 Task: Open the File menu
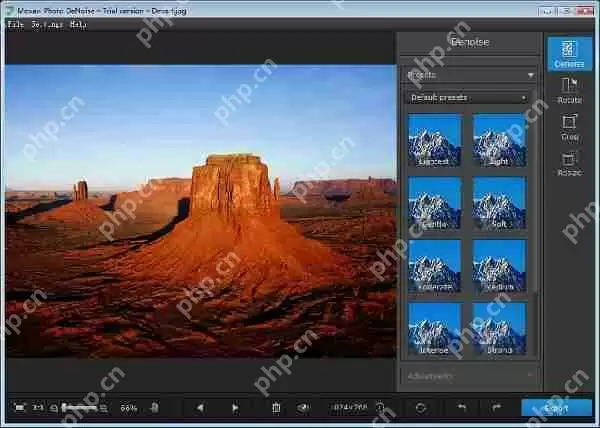click(x=15, y=24)
